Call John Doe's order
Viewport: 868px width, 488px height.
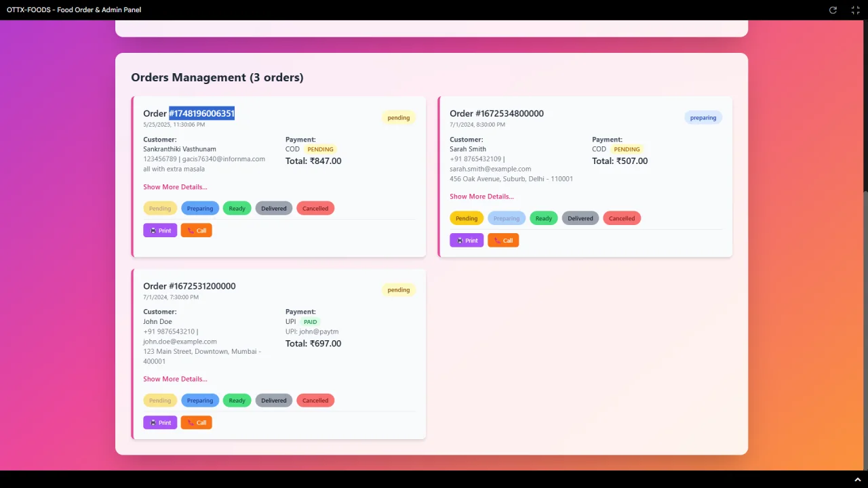(197, 422)
